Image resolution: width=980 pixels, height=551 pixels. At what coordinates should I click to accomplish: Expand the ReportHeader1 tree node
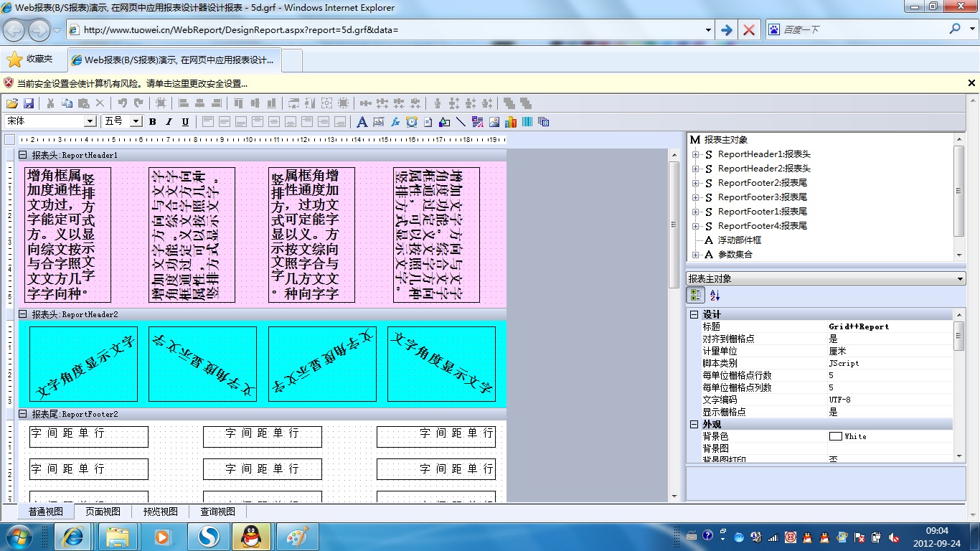(695, 154)
